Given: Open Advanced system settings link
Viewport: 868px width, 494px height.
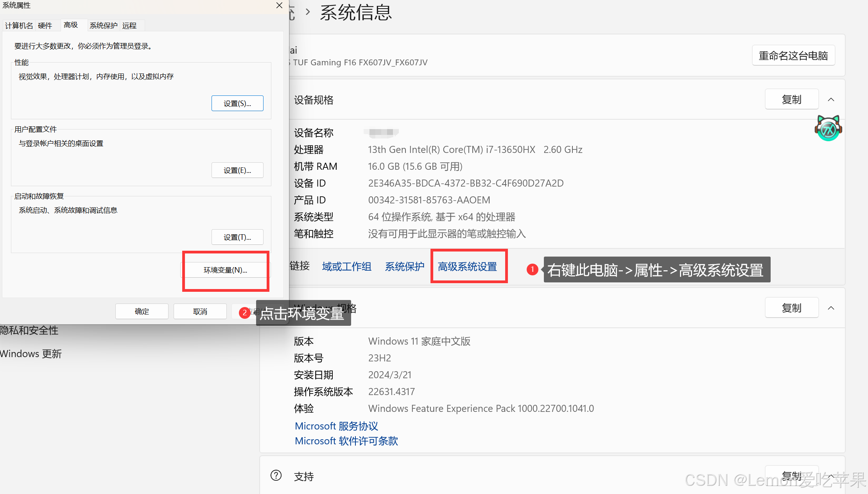Looking at the screenshot, I should coord(467,266).
